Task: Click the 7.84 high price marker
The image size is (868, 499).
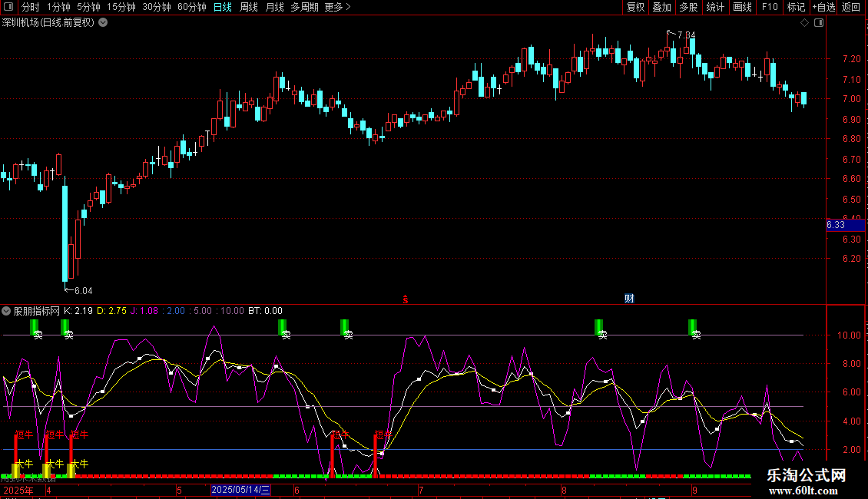Action: 685,35
